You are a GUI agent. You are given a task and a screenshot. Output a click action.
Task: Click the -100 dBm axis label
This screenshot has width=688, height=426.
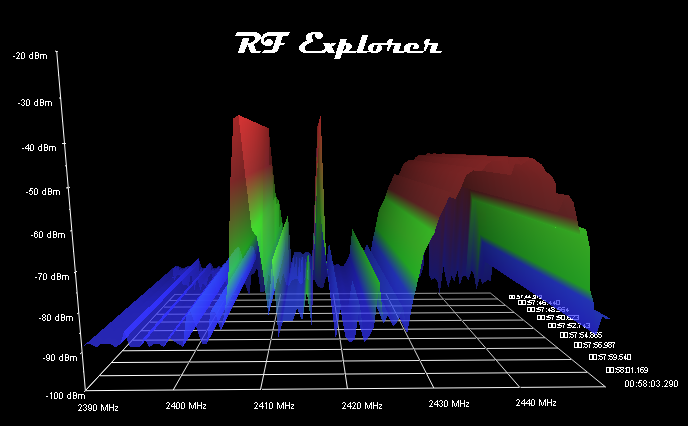click(65, 396)
